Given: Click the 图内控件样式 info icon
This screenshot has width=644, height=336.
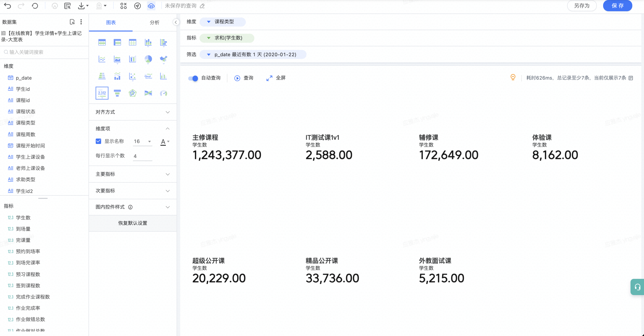Looking at the screenshot, I should point(130,207).
